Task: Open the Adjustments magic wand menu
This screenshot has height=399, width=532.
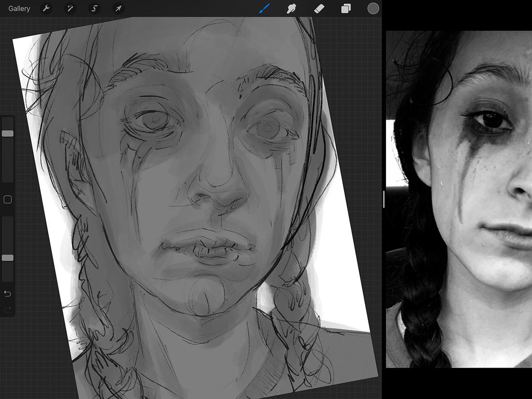Action: [71, 8]
